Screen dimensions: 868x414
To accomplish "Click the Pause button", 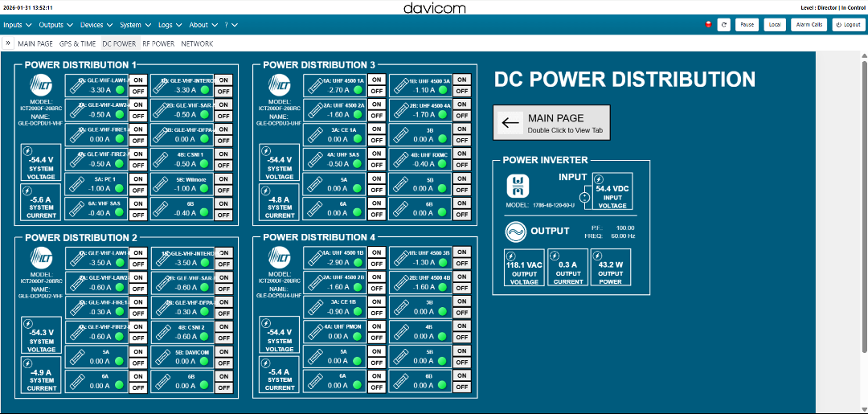I will pyautogui.click(x=747, y=25).
